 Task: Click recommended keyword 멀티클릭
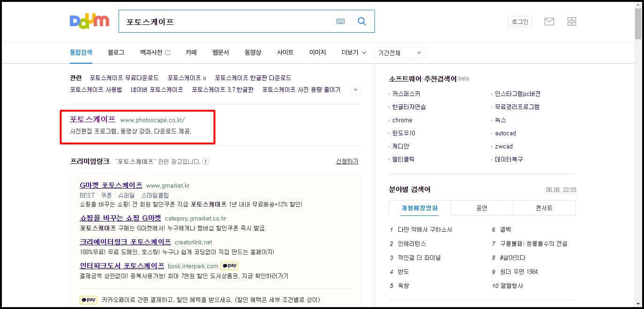[x=404, y=159]
